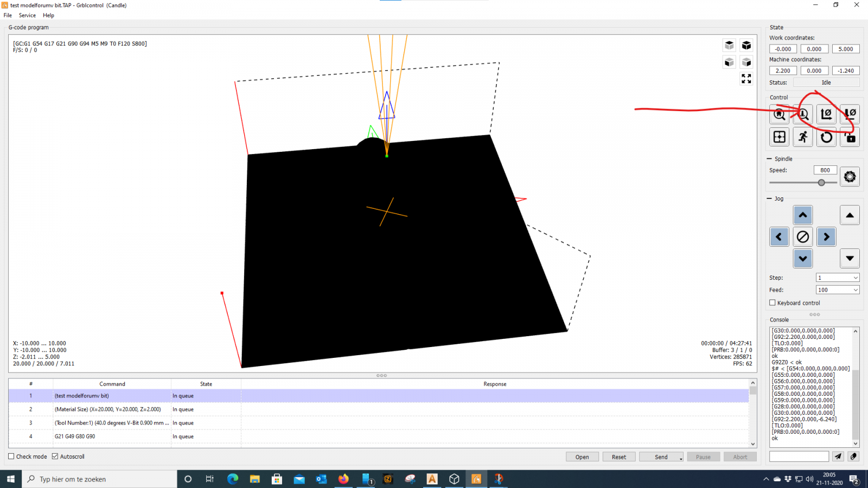Click the Pause button
The height and width of the screenshot is (488, 868).
point(703,457)
